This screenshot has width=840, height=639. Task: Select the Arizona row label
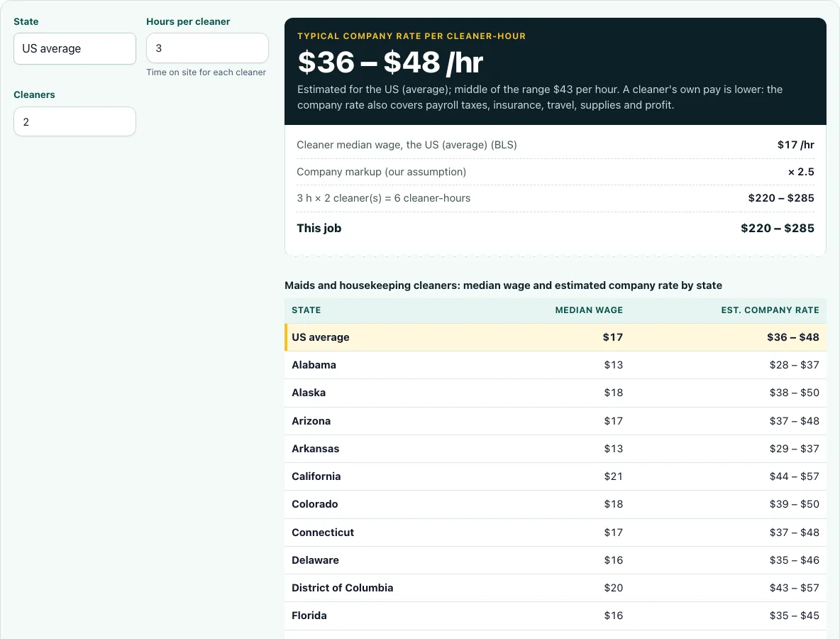point(311,421)
